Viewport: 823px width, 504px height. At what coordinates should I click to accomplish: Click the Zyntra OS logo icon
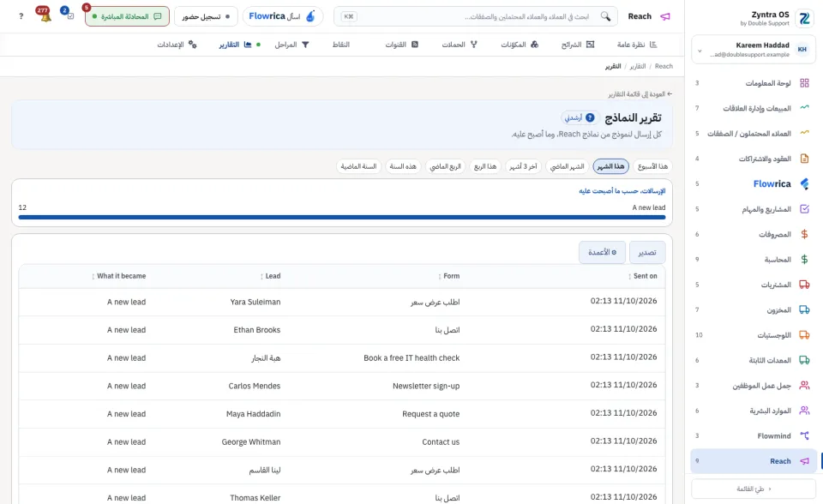pyautogui.click(x=804, y=18)
